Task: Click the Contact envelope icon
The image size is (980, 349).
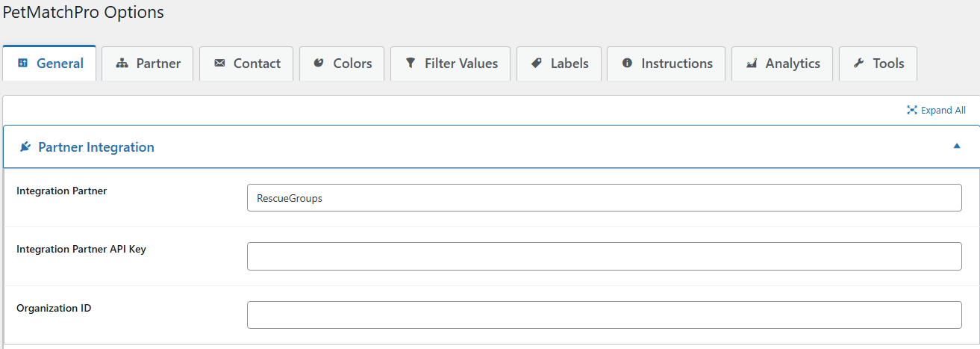Action: pyautogui.click(x=219, y=64)
